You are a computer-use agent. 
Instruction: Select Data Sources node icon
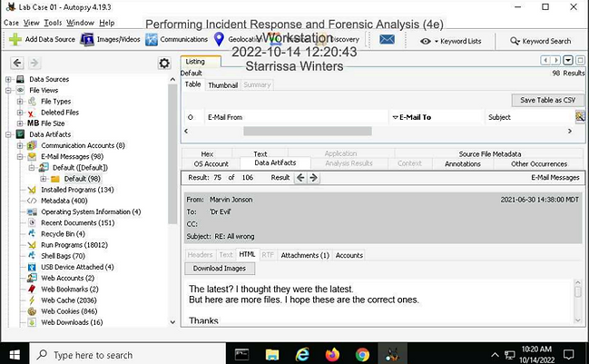point(21,79)
